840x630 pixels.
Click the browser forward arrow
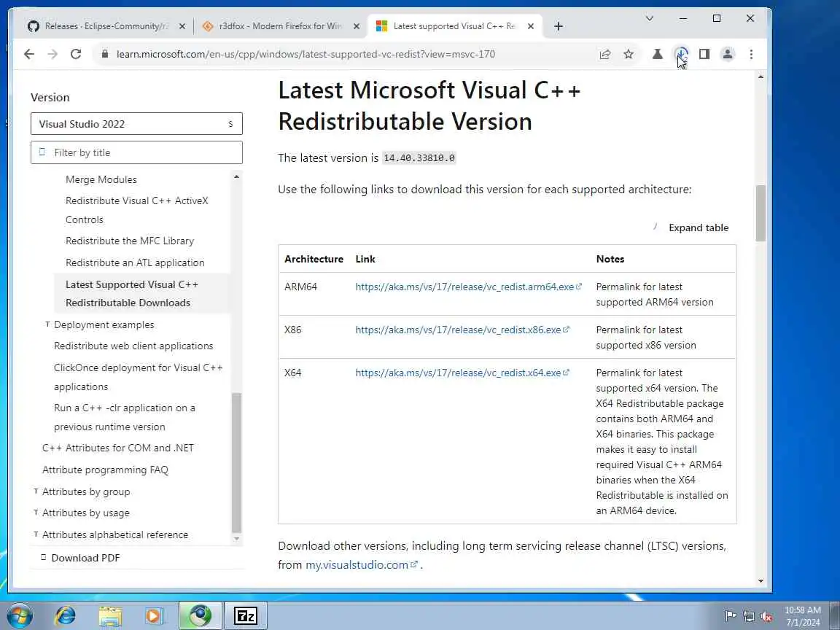[52, 54]
